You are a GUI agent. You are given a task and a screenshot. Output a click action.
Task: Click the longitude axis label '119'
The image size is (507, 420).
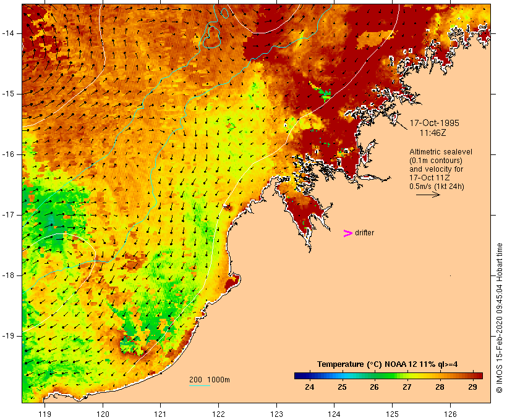click(x=45, y=414)
